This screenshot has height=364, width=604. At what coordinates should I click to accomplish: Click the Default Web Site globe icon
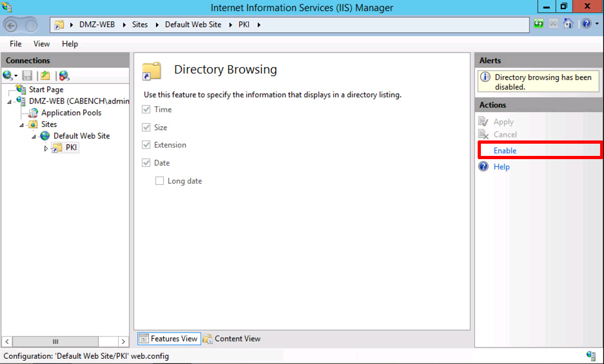pyautogui.click(x=45, y=135)
